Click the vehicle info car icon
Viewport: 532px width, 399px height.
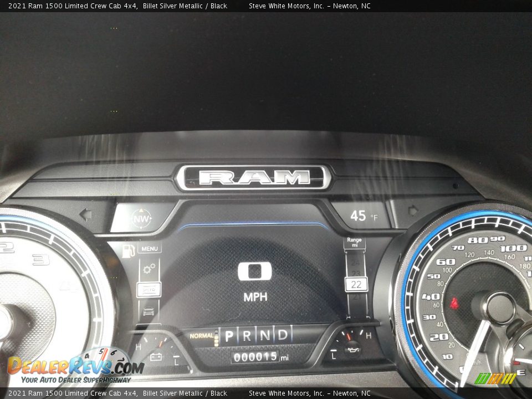click(149, 312)
